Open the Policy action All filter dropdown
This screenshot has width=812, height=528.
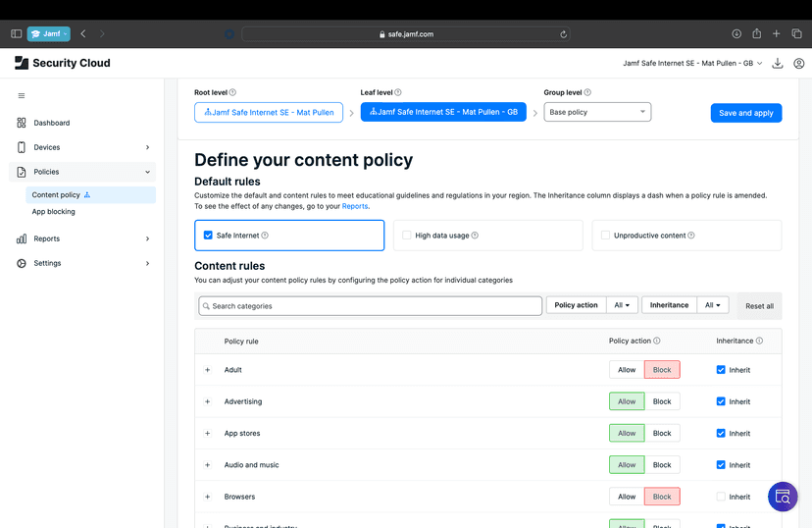coord(622,305)
